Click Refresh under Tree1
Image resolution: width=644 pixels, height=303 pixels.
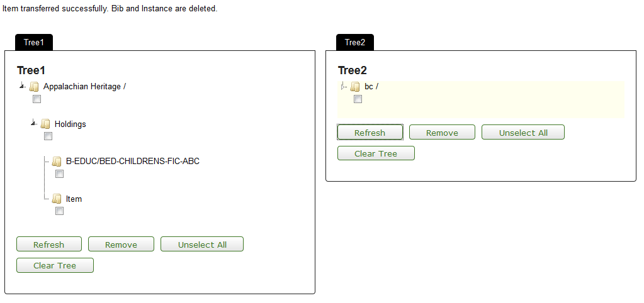[49, 244]
